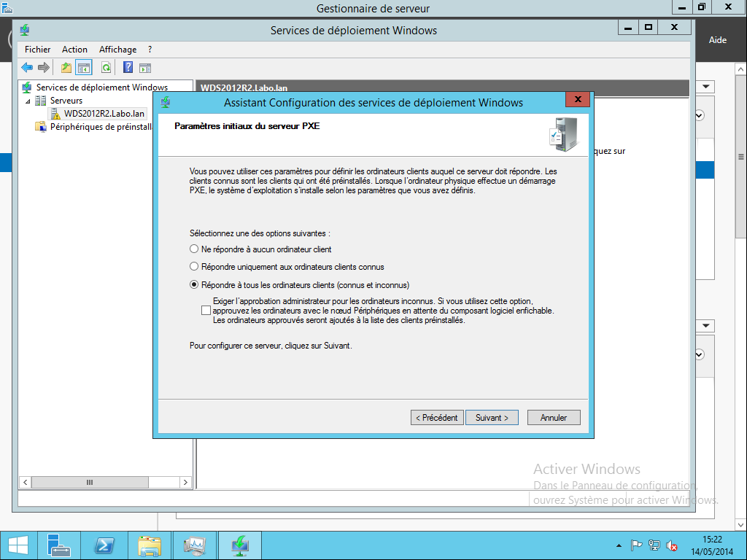
Task: Check 'Exiger l'approbation administrateur' checkbox
Action: click(206, 311)
